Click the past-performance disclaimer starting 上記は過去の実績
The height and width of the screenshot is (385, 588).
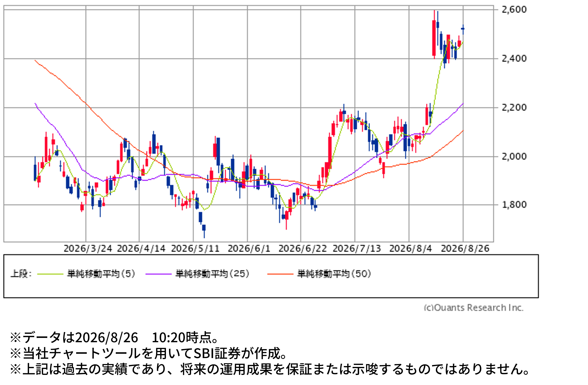[x=270, y=369]
